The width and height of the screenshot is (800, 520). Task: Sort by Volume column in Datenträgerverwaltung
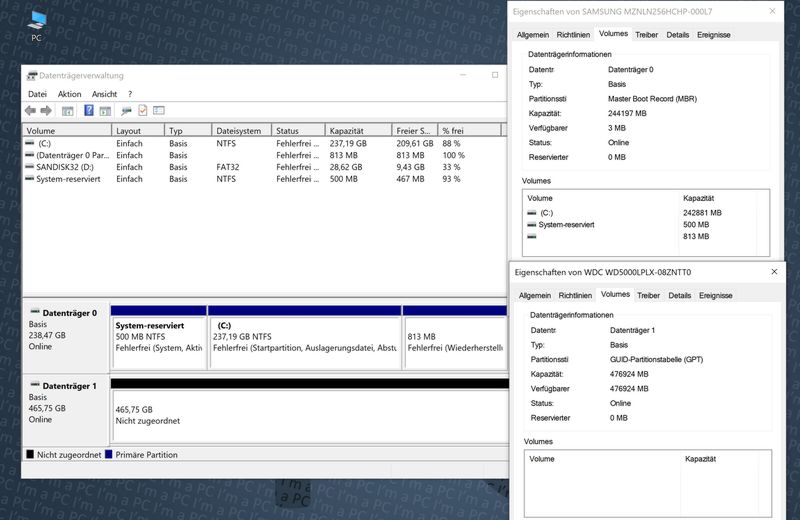click(x=67, y=131)
